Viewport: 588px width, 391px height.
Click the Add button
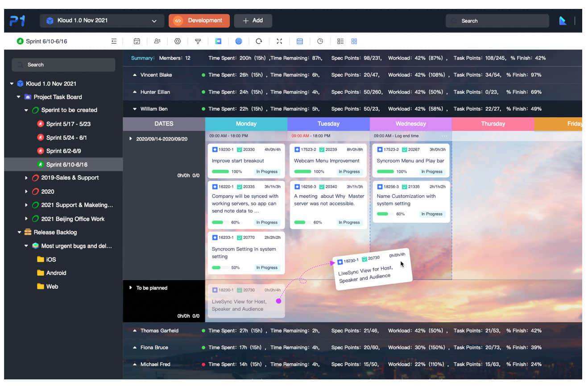pos(253,21)
